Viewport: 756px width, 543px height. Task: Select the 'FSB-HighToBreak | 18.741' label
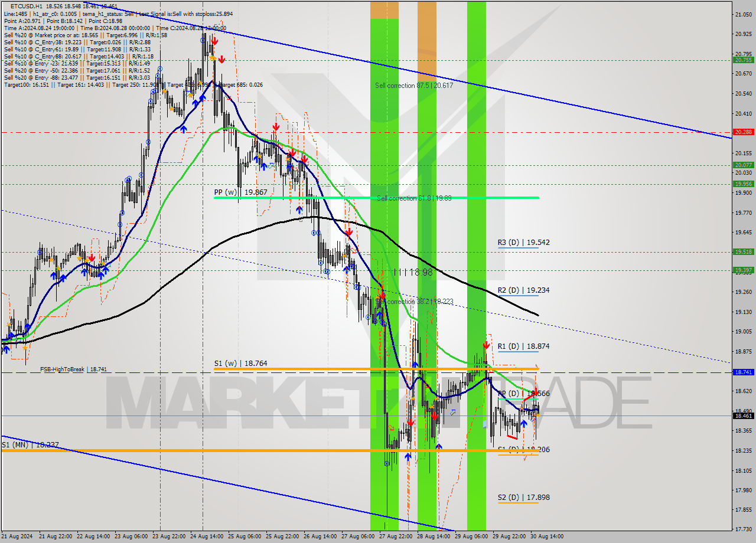pos(73,369)
